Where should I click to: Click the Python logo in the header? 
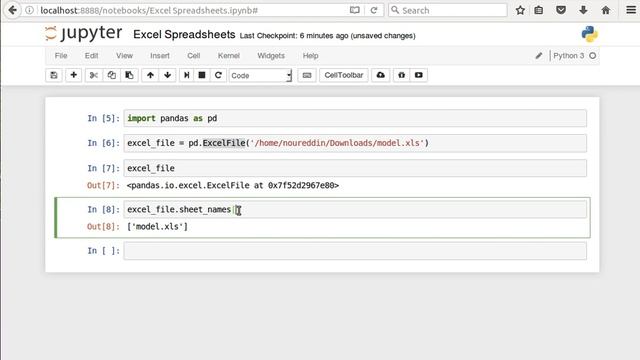tap(589, 34)
